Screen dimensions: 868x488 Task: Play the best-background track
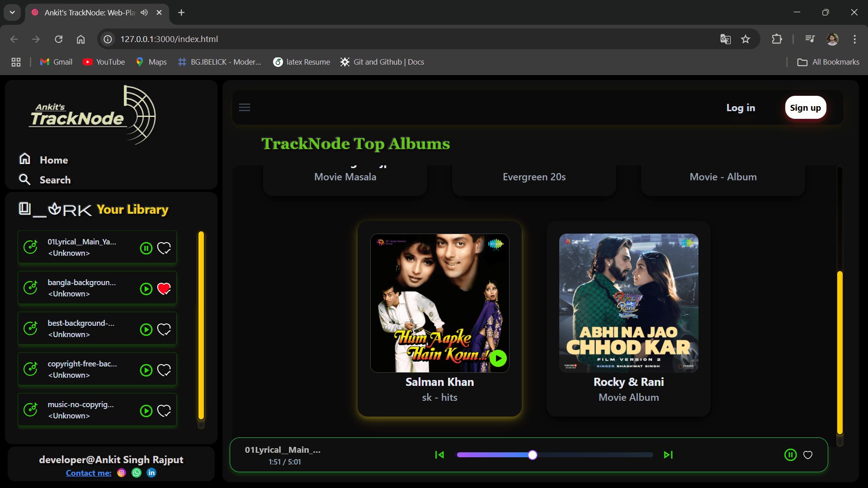(x=146, y=329)
